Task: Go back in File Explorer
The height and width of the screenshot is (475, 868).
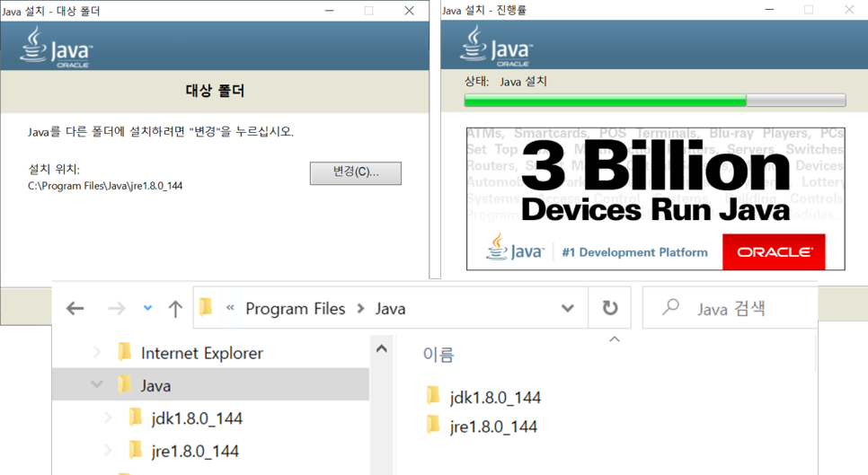Action: click(75, 308)
